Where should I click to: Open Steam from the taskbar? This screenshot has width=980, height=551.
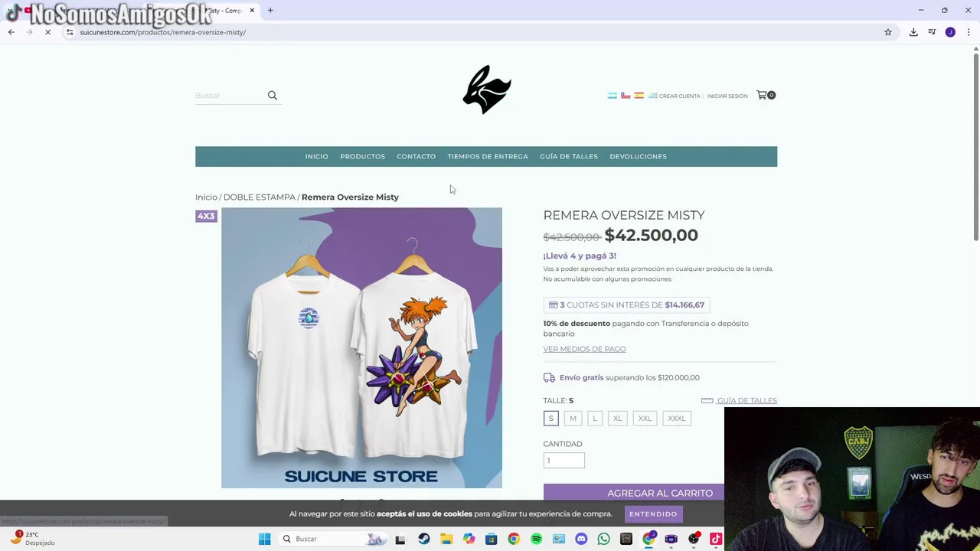424,539
